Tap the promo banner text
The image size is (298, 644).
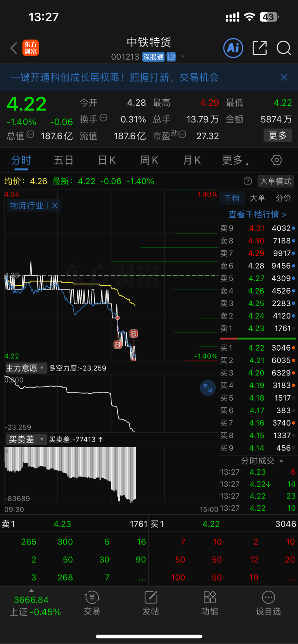click(x=114, y=77)
